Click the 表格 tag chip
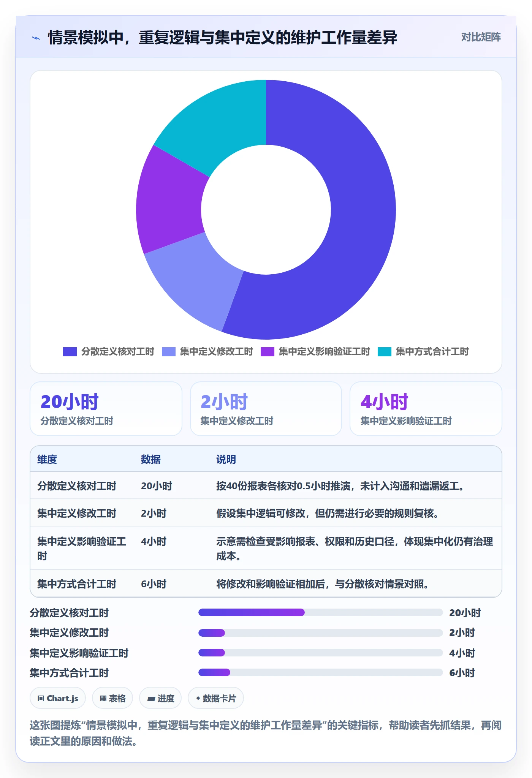 (x=112, y=698)
